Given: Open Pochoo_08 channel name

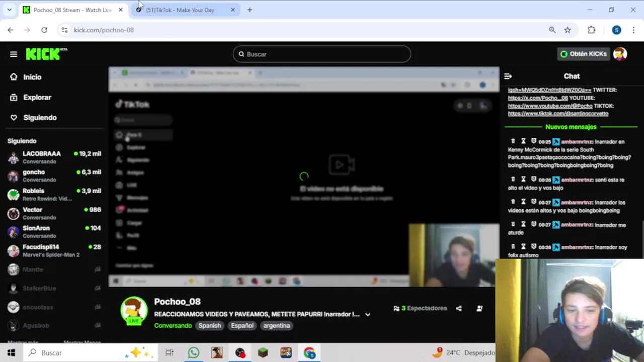Looking at the screenshot, I should tap(177, 302).
